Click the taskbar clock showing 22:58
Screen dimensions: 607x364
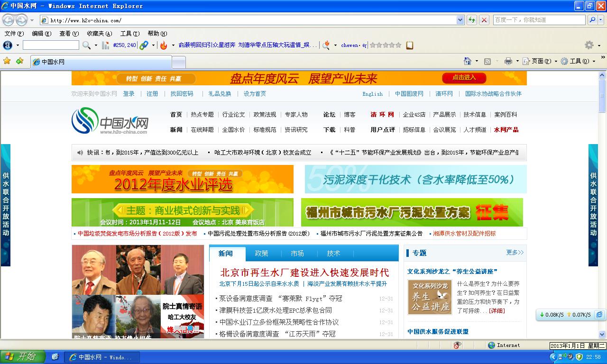[x=594, y=357]
